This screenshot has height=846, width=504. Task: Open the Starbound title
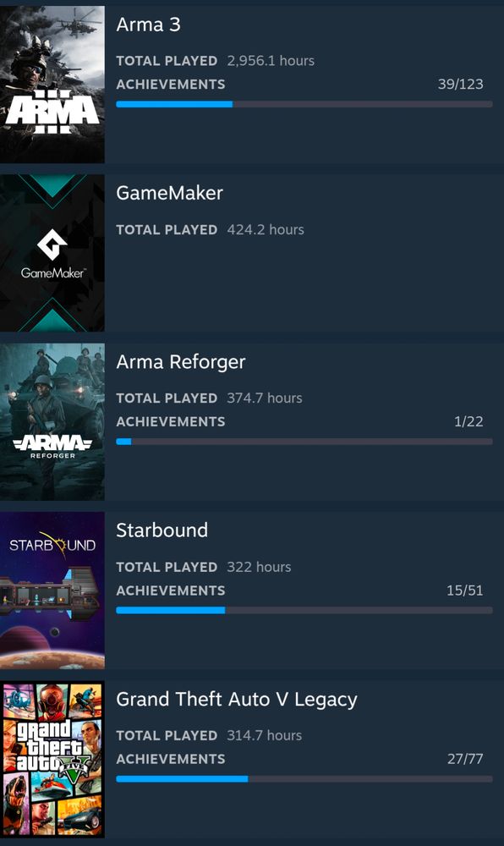click(x=162, y=530)
